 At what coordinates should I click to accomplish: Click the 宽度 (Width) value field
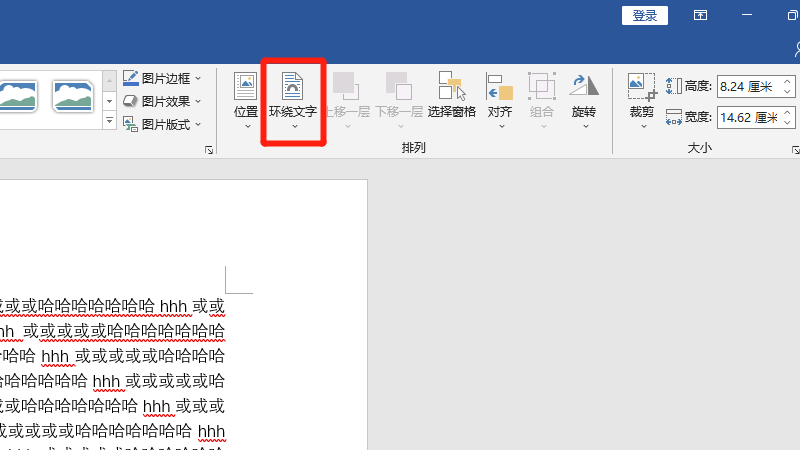tap(745, 118)
